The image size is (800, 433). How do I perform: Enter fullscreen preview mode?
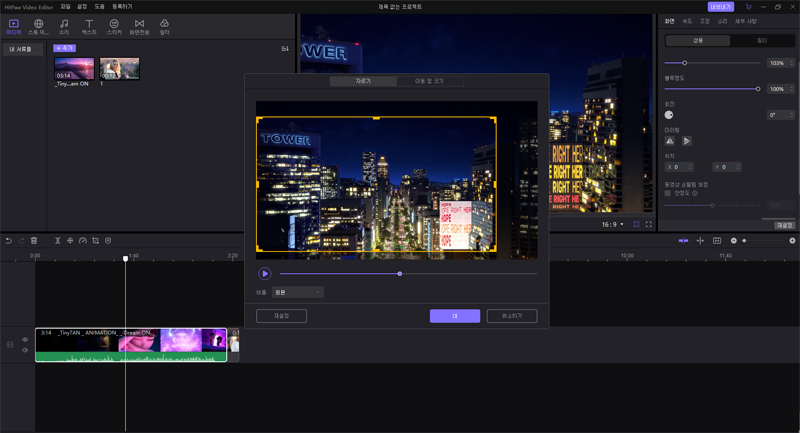(x=649, y=224)
